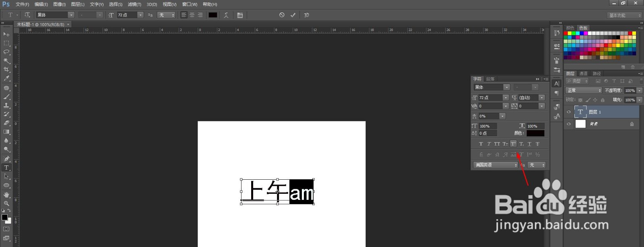Open the Character panel icon in dock

557,83
